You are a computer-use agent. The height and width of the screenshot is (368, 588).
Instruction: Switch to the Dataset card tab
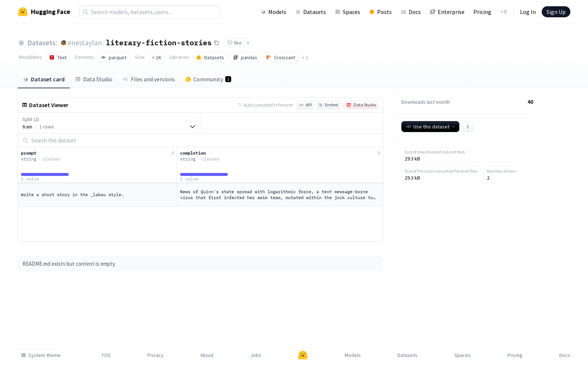click(x=44, y=79)
